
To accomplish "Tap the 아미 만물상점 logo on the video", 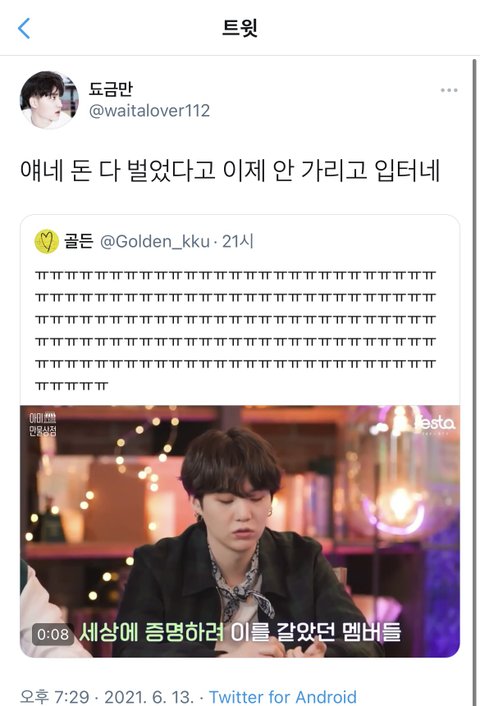I will [x=43, y=424].
